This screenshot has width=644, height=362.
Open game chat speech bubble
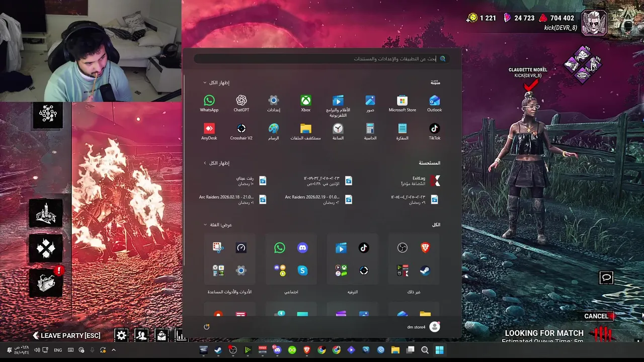pos(606,278)
